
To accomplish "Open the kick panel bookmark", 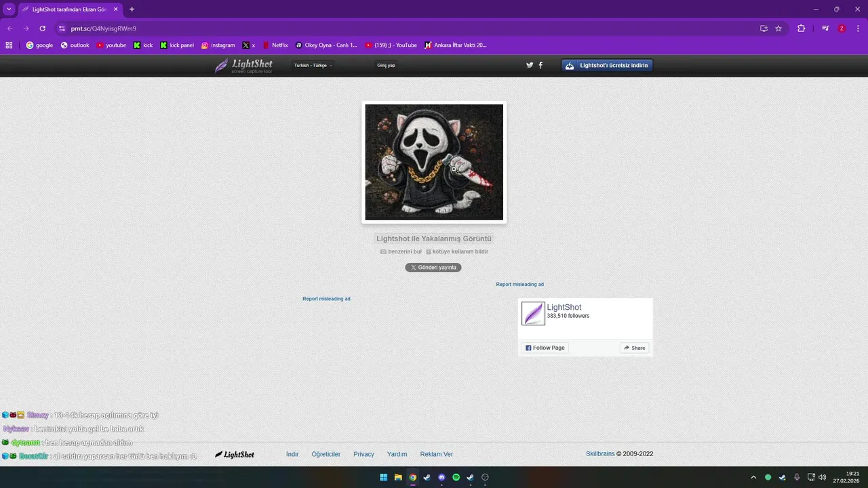I will (x=177, y=45).
